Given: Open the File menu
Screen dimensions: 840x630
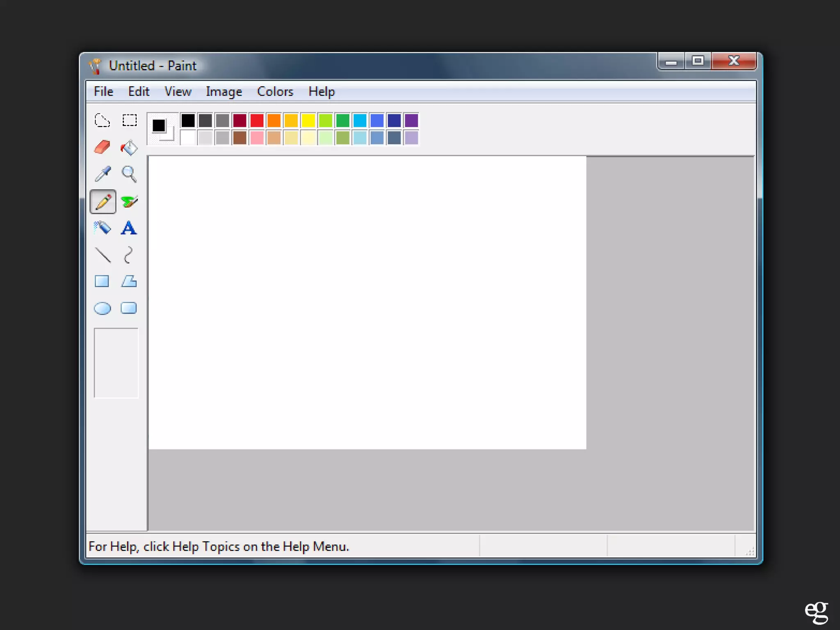Looking at the screenshot, I should [103, 91].
